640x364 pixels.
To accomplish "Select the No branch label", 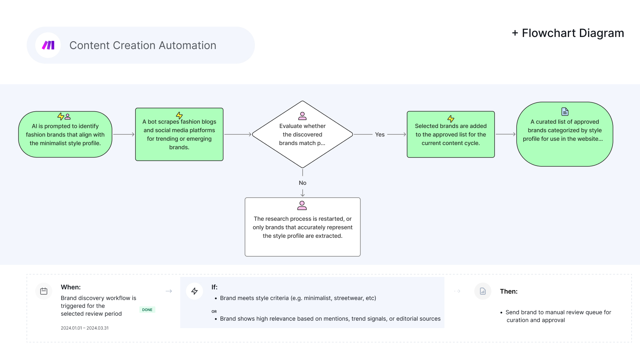I will pyautogui.click(x=302, y=183).
